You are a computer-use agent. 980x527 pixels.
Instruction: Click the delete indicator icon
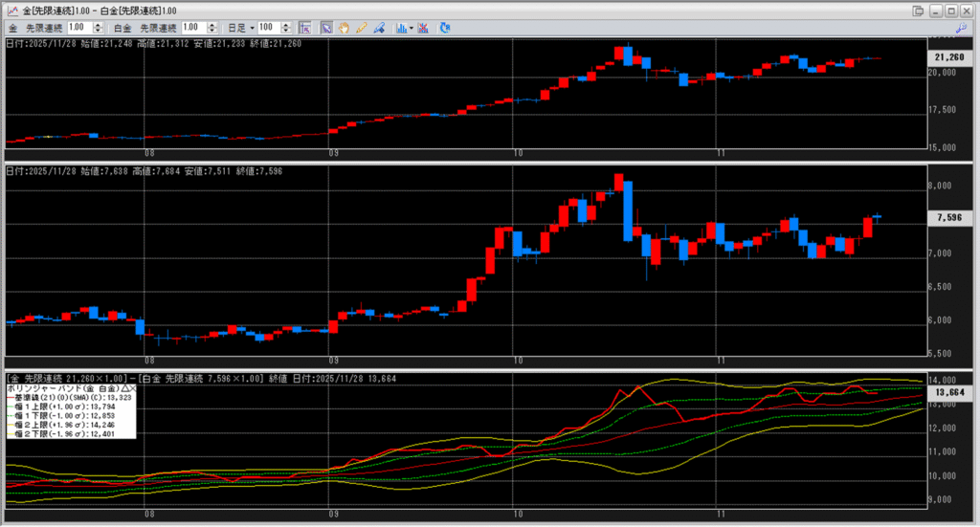[421, 28]
